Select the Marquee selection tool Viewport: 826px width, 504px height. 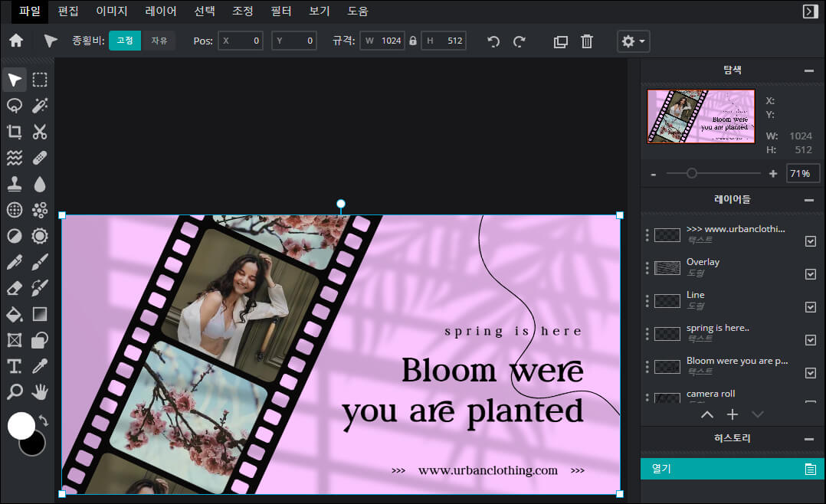click(x=40, y=80)
